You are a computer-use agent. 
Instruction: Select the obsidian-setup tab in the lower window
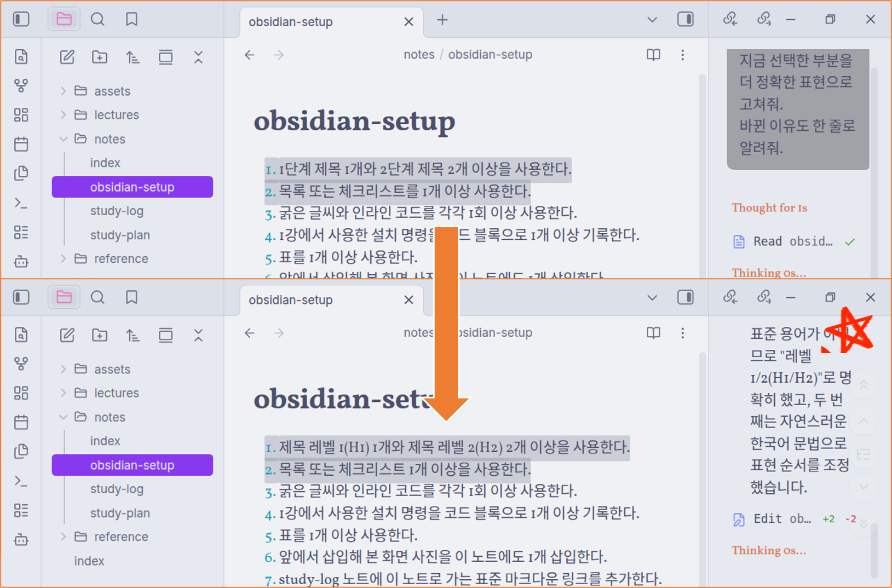[331, 300]
